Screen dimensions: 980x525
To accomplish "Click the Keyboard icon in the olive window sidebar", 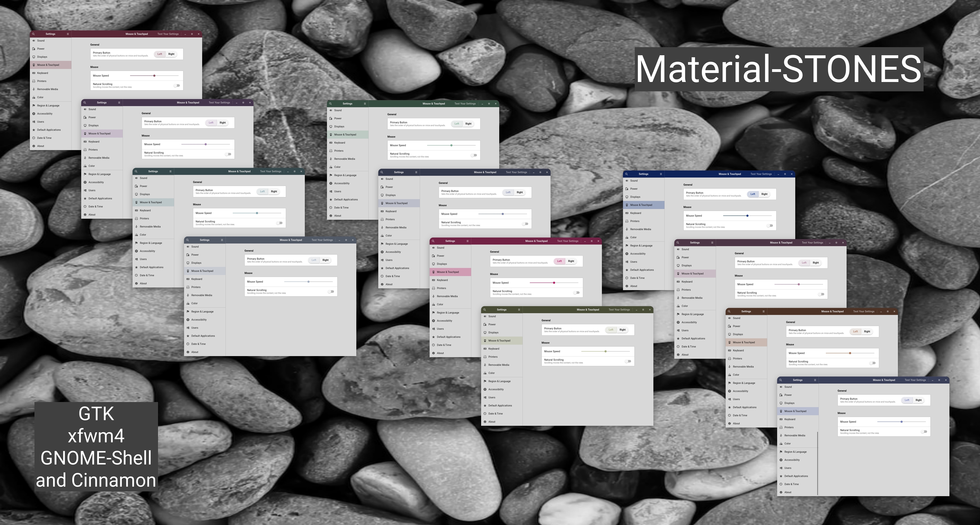I will coord(485,349).
